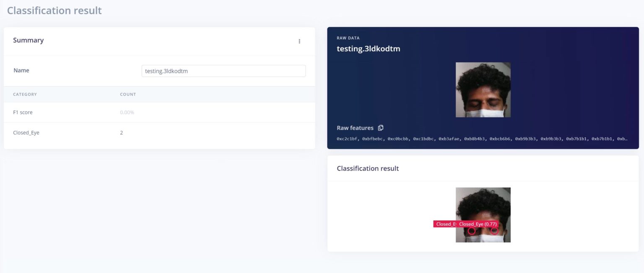Select the Closed_Eye category row label
Image resolution: width=644 pixels, height=273 pixels.
pos(26,133)
